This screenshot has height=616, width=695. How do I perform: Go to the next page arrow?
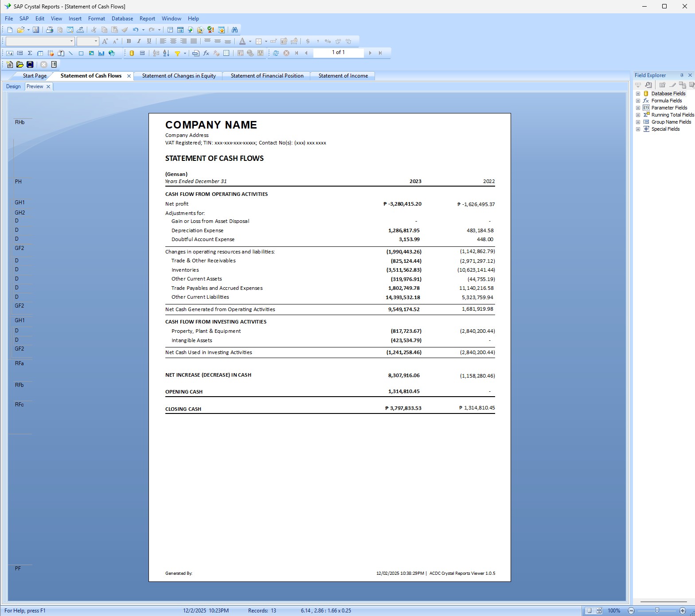[370, 53]
